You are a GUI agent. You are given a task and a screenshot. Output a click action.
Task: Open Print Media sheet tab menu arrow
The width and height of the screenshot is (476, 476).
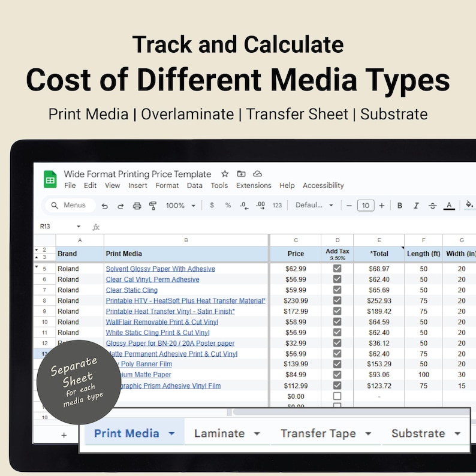point(171,433)
